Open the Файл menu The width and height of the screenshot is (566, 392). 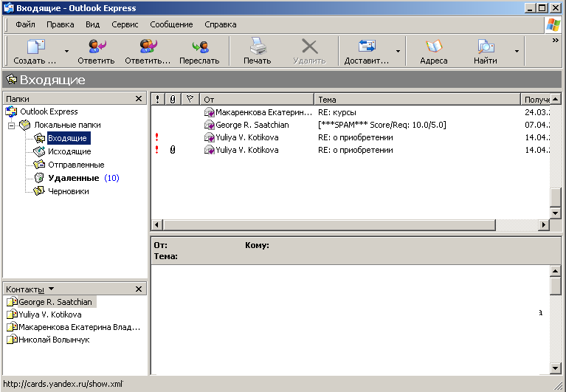(25, 24)
